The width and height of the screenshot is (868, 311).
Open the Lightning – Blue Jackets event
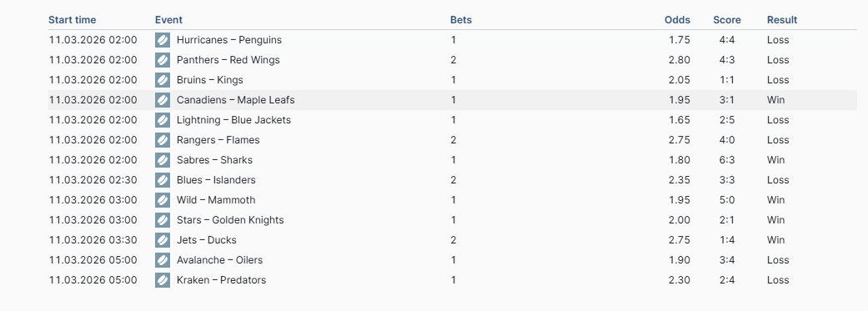click(x=233, y=120)
